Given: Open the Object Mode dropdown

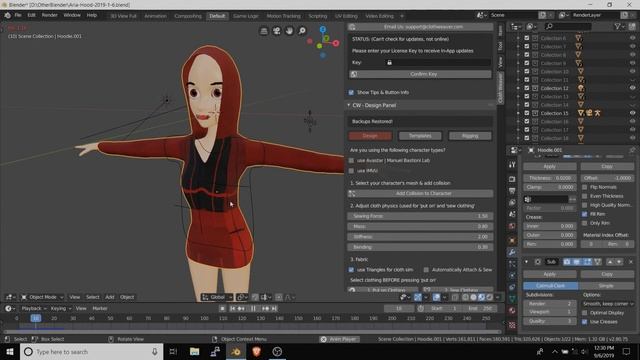Looking at the screenshot, I should (42, 297).
